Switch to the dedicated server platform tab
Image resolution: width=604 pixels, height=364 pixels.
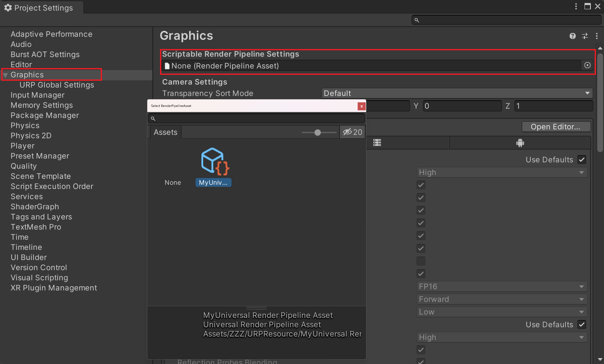(x=377, y=143)
